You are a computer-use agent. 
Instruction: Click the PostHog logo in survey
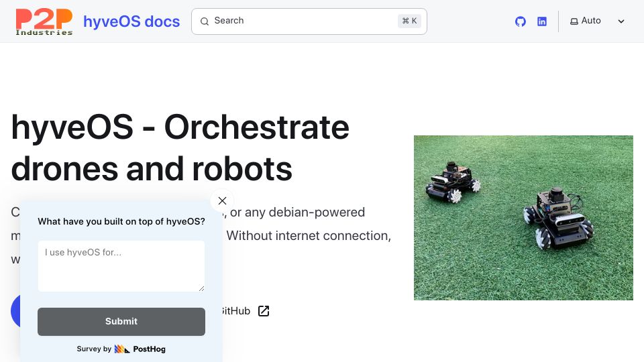(x=140, y=349)
